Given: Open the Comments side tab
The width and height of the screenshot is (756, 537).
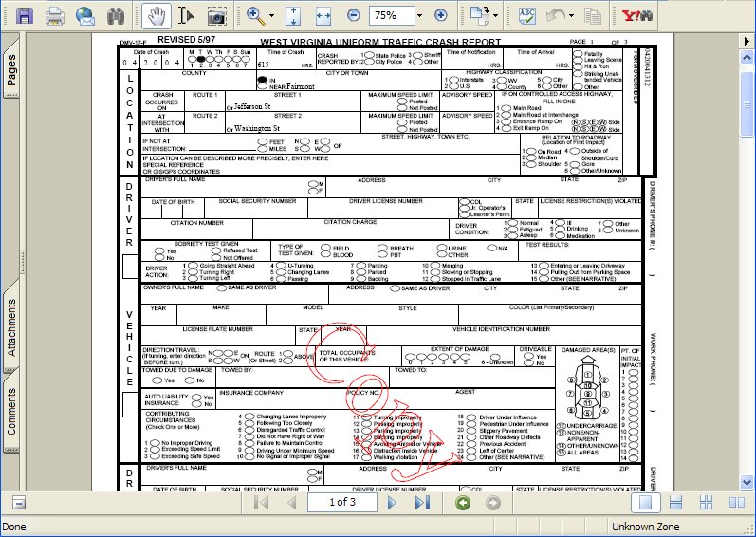Looking at the screenshot, I should click(x=10, y=411).
